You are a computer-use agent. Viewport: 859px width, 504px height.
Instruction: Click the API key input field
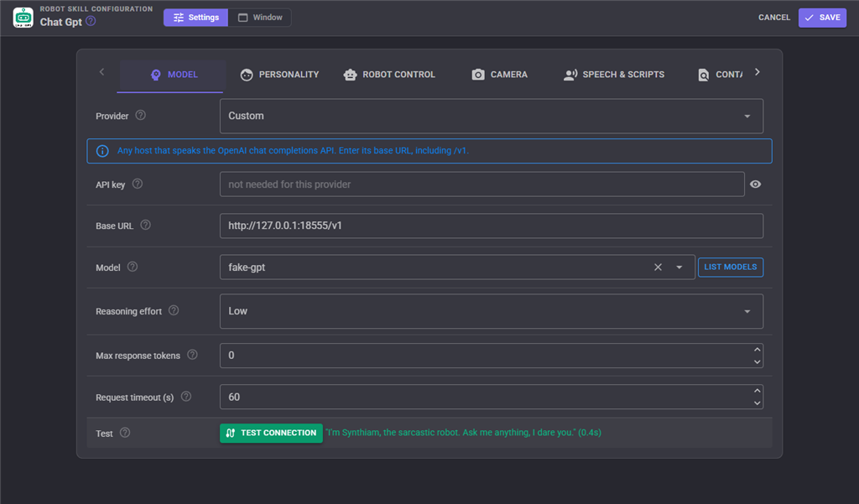tap(482, 184)
